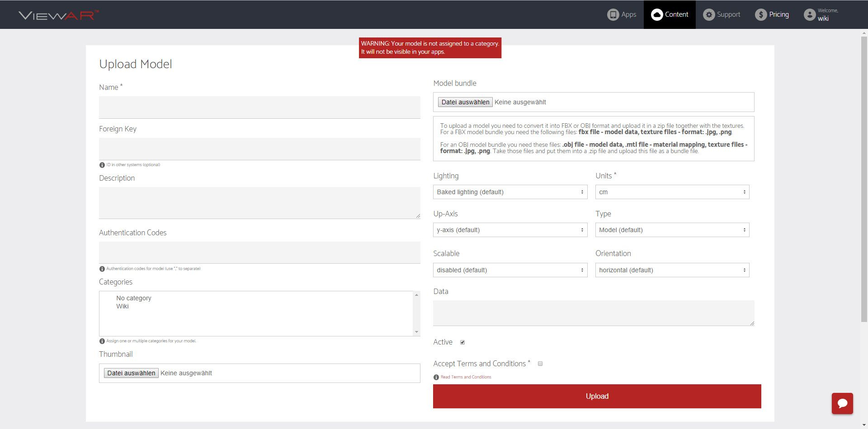Open Read Terms and Conditions link
Screen dimensions: 868x429
click(x=466, y=377)
